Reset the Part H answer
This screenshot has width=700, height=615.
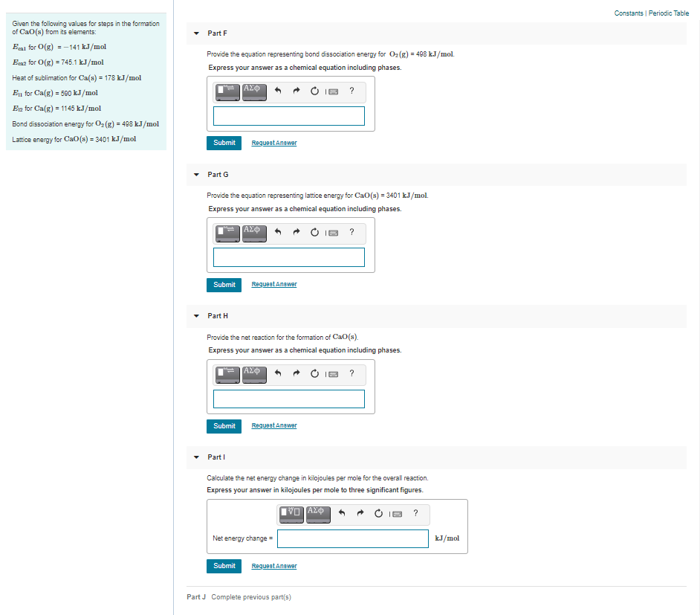[x=315, y=373]
